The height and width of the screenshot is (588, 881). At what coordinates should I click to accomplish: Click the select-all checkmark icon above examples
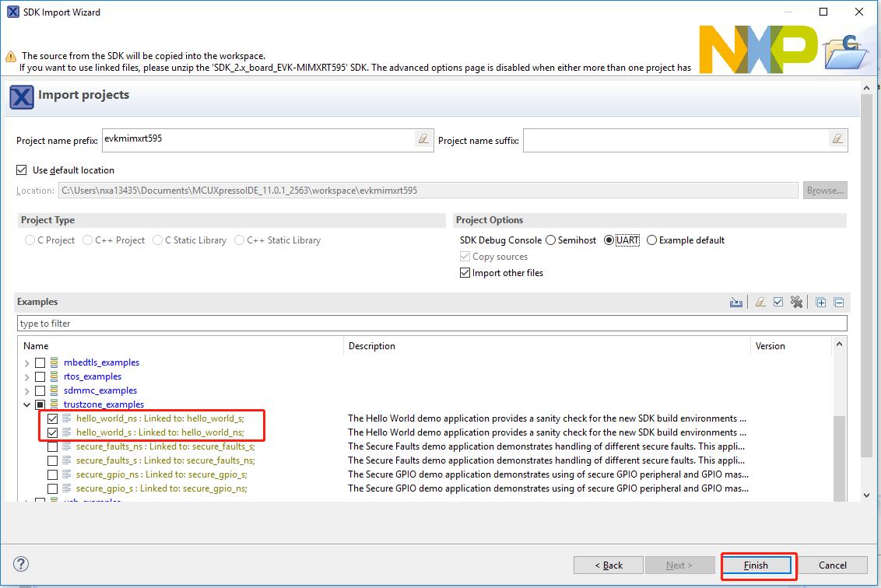[778, 303]
